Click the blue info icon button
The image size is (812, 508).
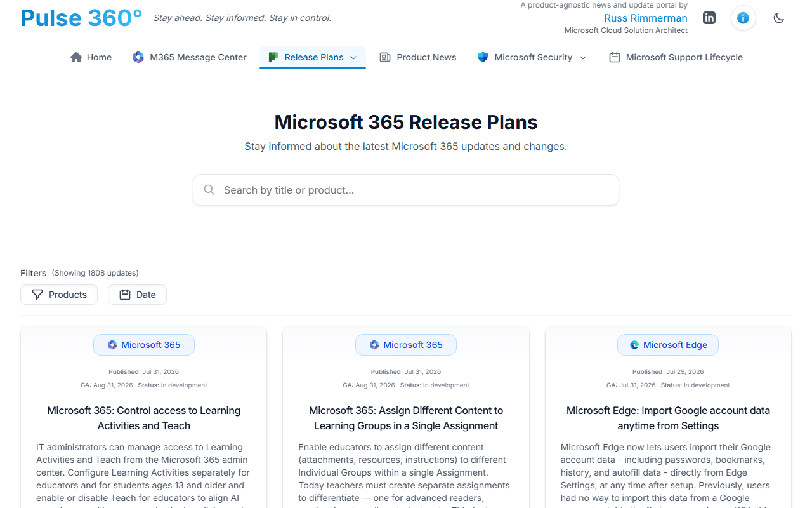pyautogui.click(x=743, y=18)
